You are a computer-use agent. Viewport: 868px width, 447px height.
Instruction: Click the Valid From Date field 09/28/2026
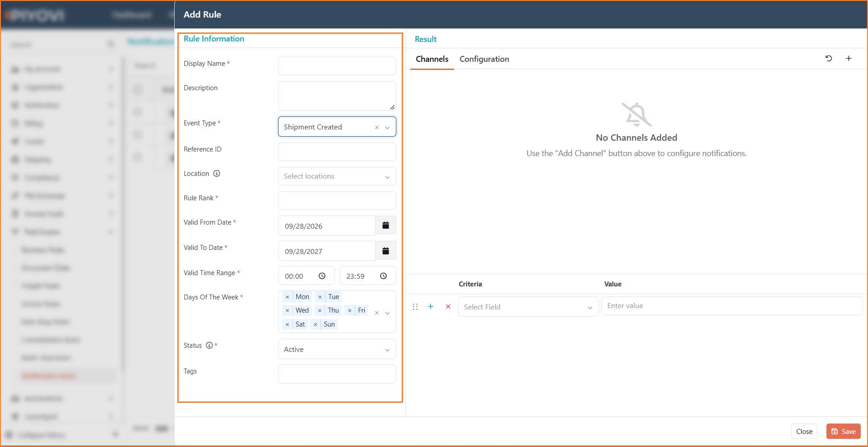327,226
